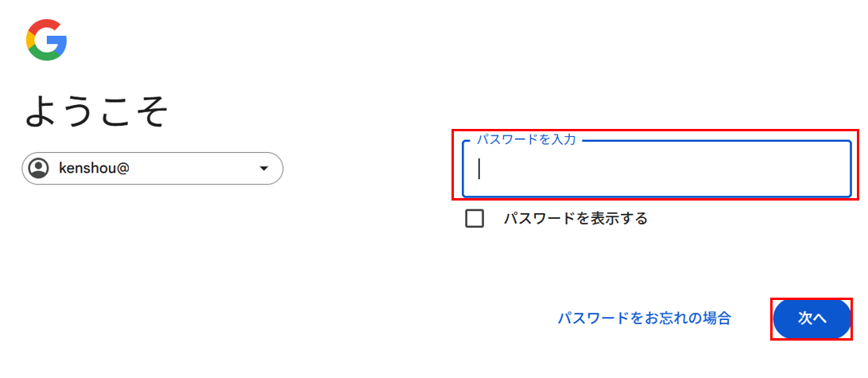Expand account list with the black triangle
The image size is (868, 378).
264,169
